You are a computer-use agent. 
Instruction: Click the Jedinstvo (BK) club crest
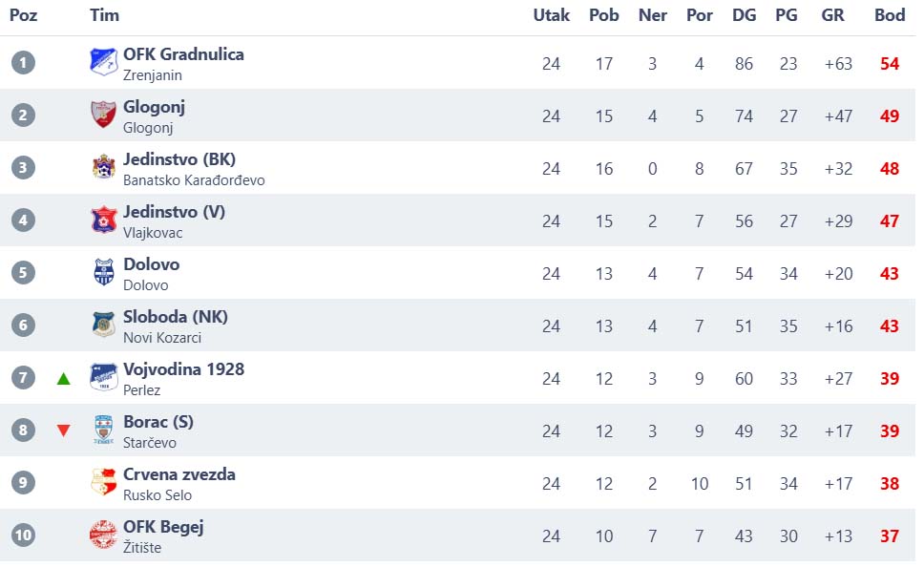(x=103, y=167)
